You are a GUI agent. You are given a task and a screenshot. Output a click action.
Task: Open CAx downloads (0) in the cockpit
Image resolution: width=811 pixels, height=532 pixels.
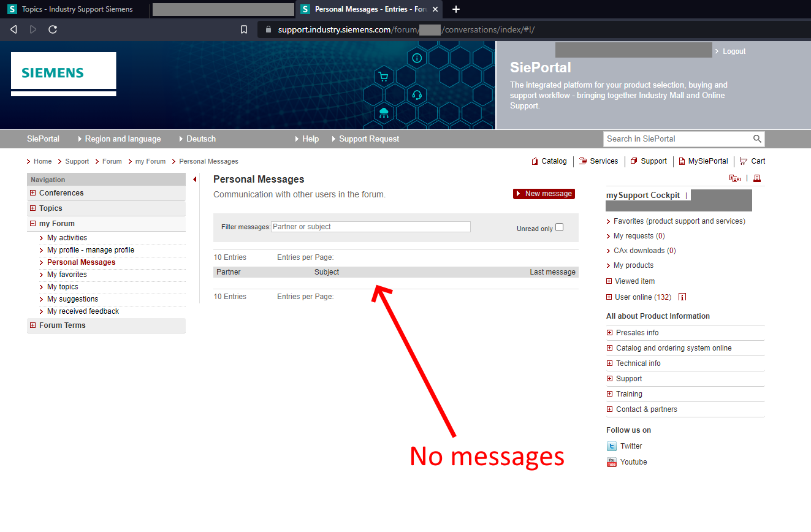pos(645,251)
